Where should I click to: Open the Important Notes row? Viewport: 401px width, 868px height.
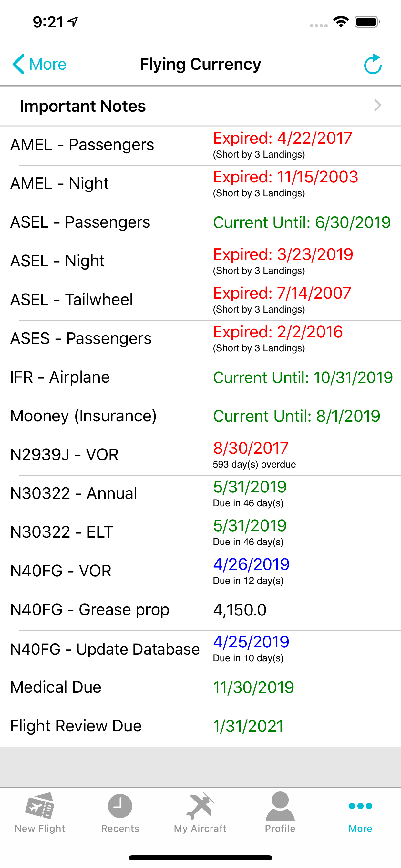pyautogui.click(x=200, y=106)
